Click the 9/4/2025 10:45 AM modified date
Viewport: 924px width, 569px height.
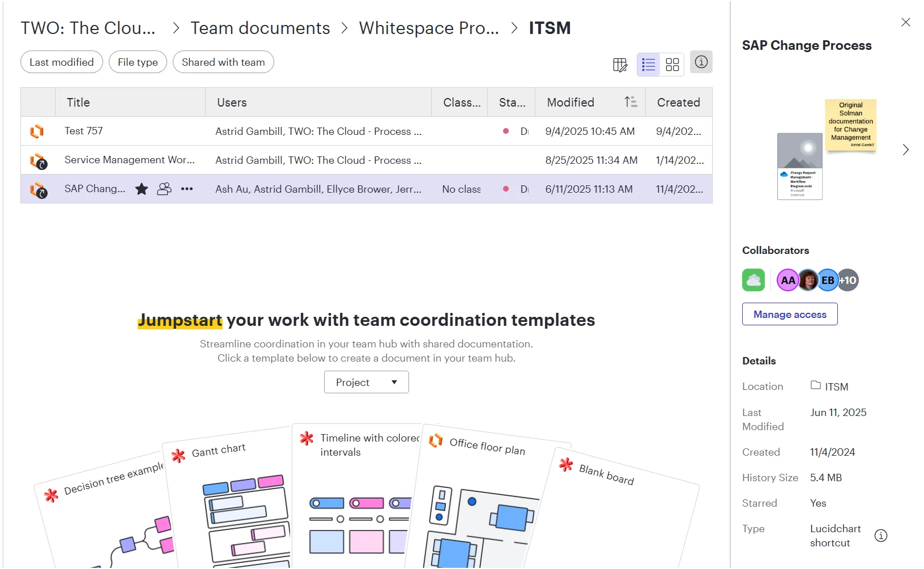(590, 131)
